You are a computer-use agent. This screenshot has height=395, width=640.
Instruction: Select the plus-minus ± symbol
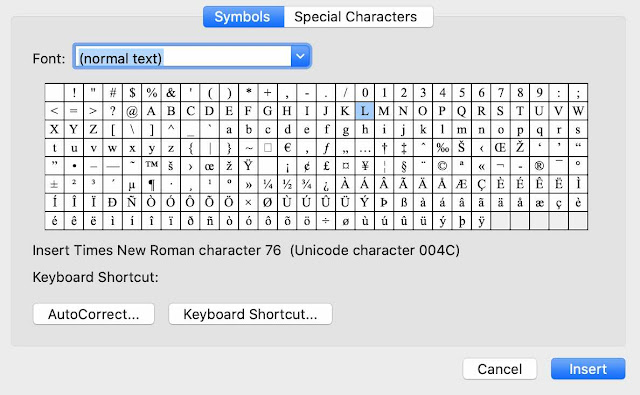pyautogui.click(x=54, y=184)
